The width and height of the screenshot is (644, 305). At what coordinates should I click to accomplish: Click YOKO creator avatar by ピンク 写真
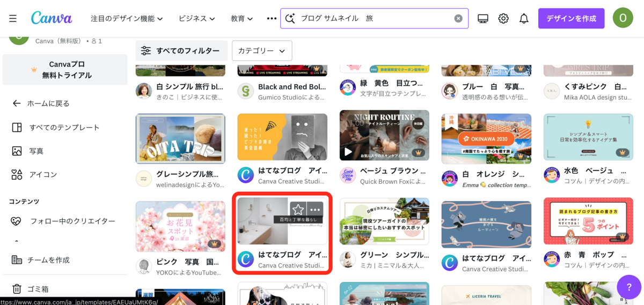click(x=144, y=266)
